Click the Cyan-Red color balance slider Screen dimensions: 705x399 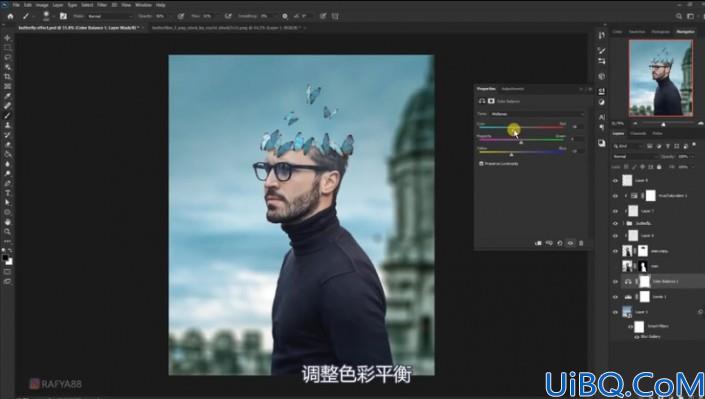(522, 128)
